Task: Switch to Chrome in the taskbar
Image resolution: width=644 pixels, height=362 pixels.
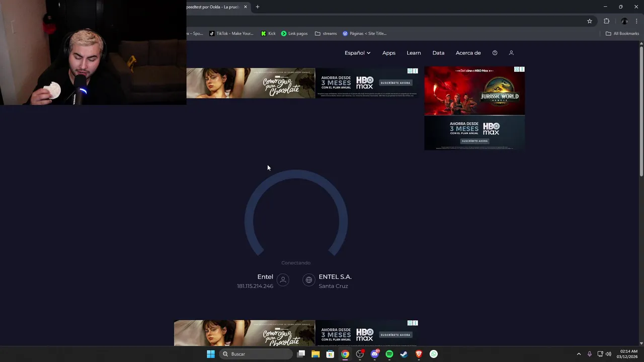Action: pyautogui.click(x=345, y=354)
